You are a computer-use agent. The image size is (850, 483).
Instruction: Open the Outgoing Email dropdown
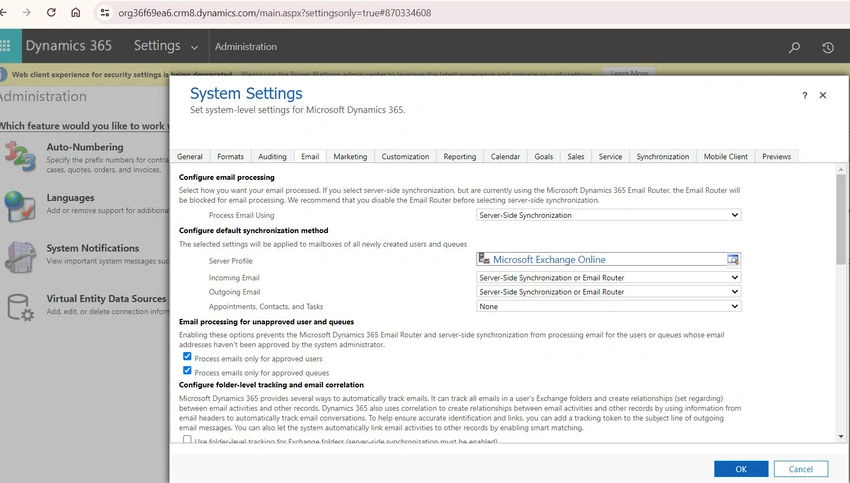(x=608, y=292)
